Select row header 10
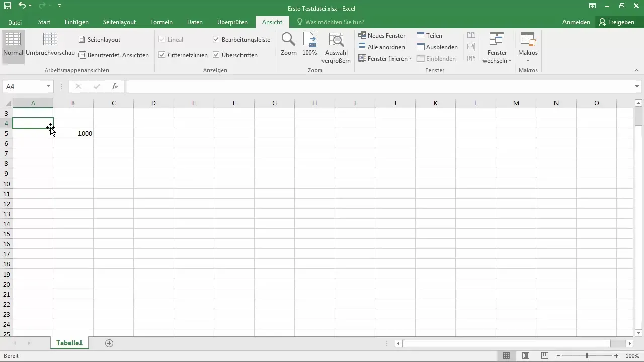644x362 pixels. [7, 184]
